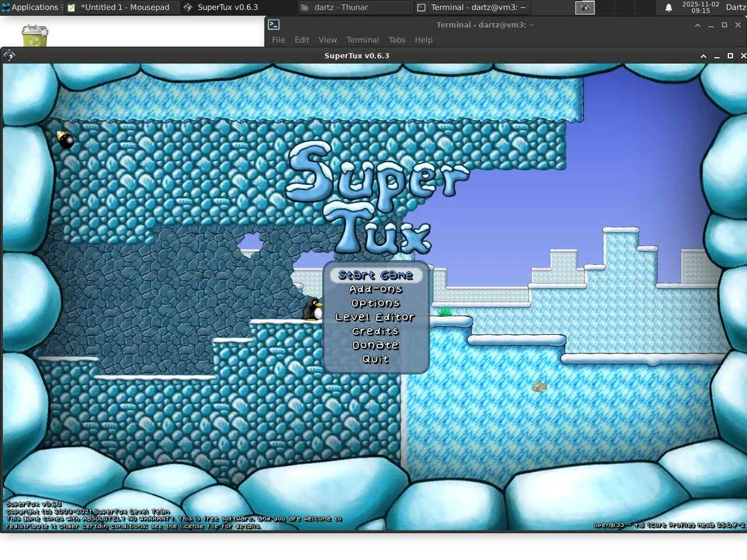This screenshot has width=747, height=560.
Task: Open the Edit menu in Terminal
Action: tap(302, 40)
